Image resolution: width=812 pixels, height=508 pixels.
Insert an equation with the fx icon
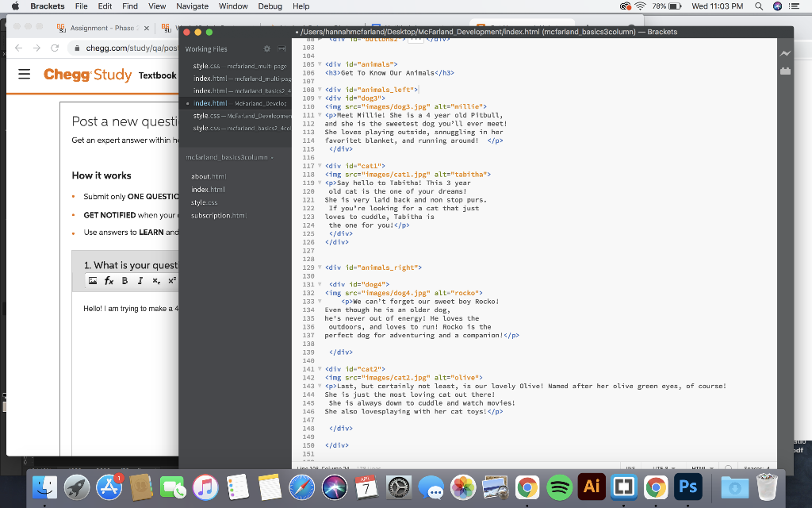[109, 281]
